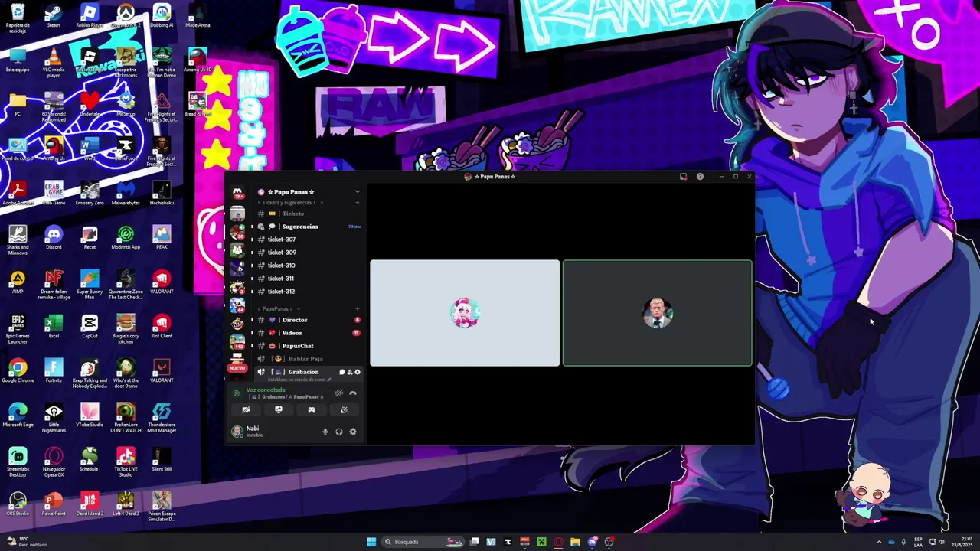Show hidden system tray icons
980x551 pixels.
click(x=879, y=542)
